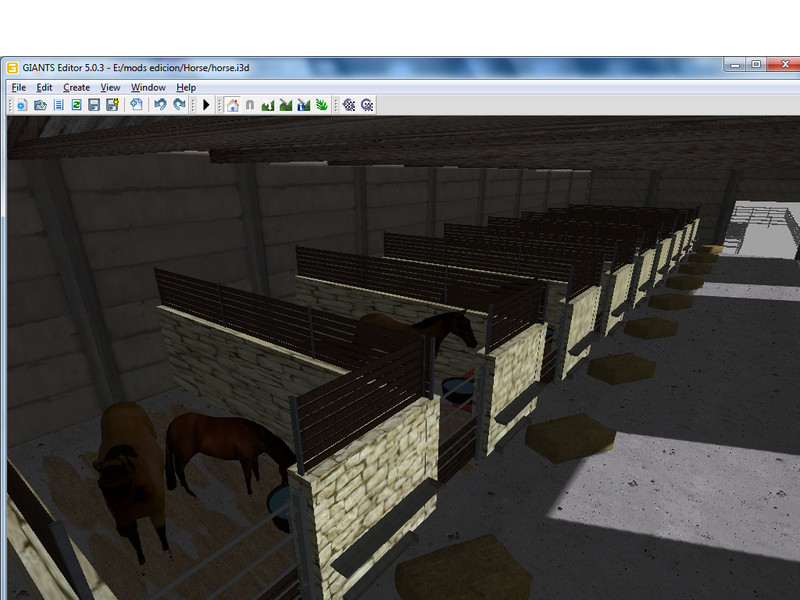Click the Open file folder icon
This screenshot has height=600, width=800.
[x=40, y=104]
